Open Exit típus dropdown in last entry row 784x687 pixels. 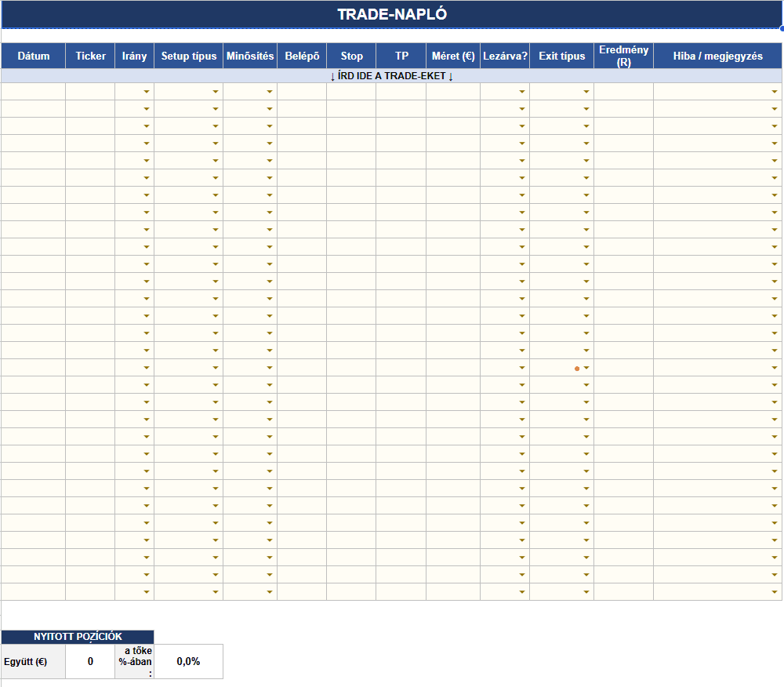coord(586,592)
